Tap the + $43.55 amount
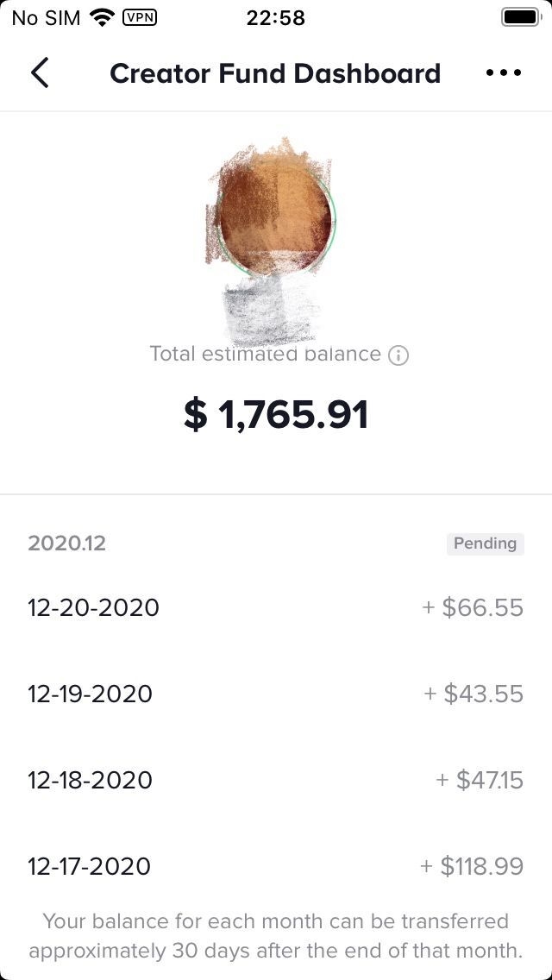 474,694
